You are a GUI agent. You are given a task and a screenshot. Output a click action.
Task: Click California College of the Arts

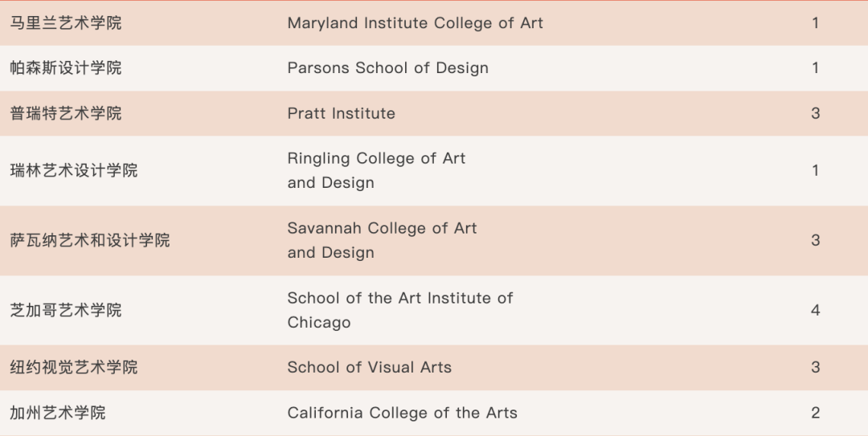402,414
